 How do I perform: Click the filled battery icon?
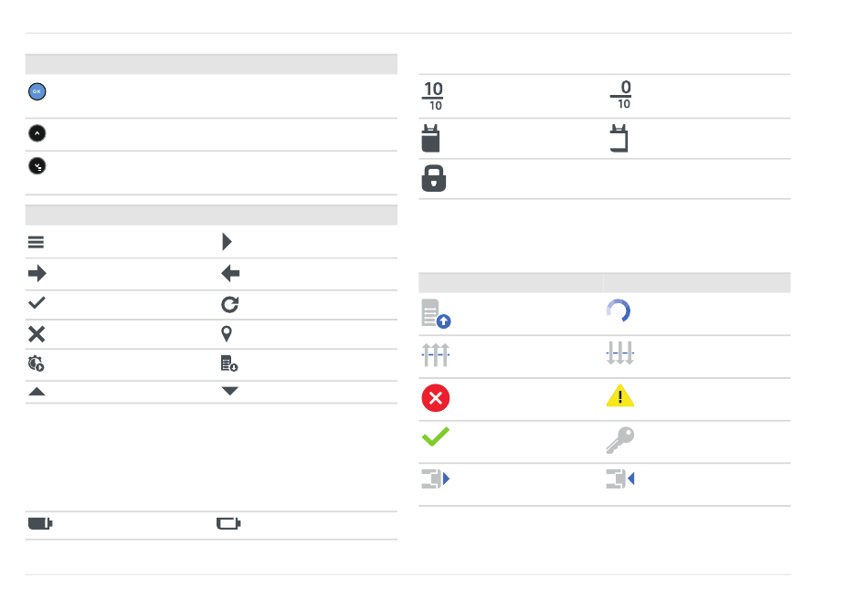(39, 524)
